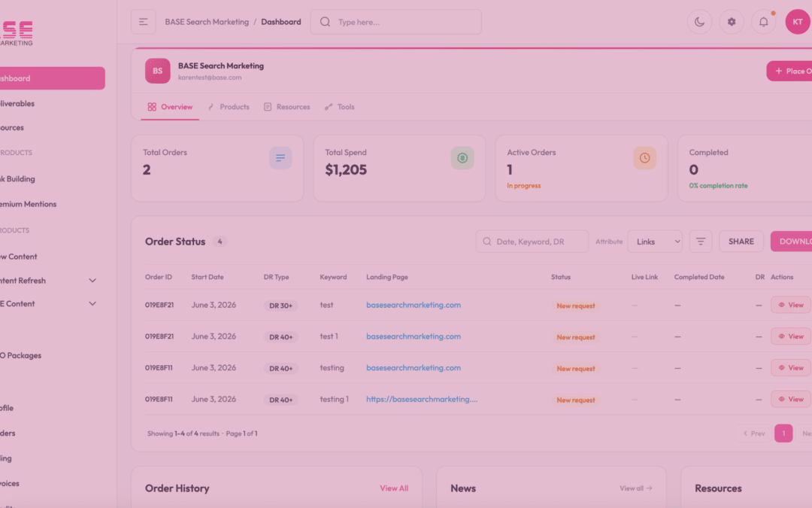Click the Tools tab icon
This screenshot has height=508, width=812.
coord(329,107)
